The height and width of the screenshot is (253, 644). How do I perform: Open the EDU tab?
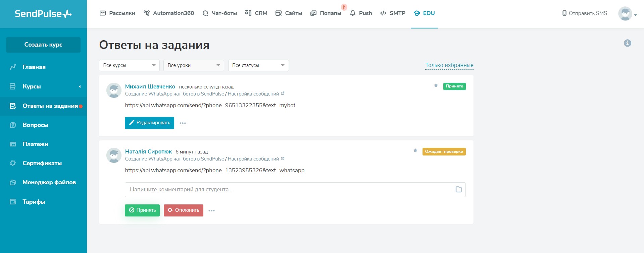tap(424, 13)
